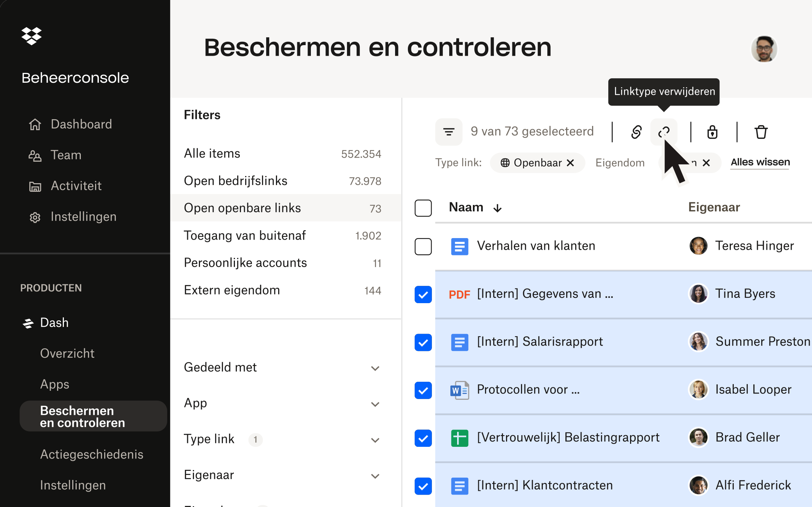The height and width of the screenshot is (507, 812).
Task: Sort by the Eigenaar column header
Action: click(714, 207)
